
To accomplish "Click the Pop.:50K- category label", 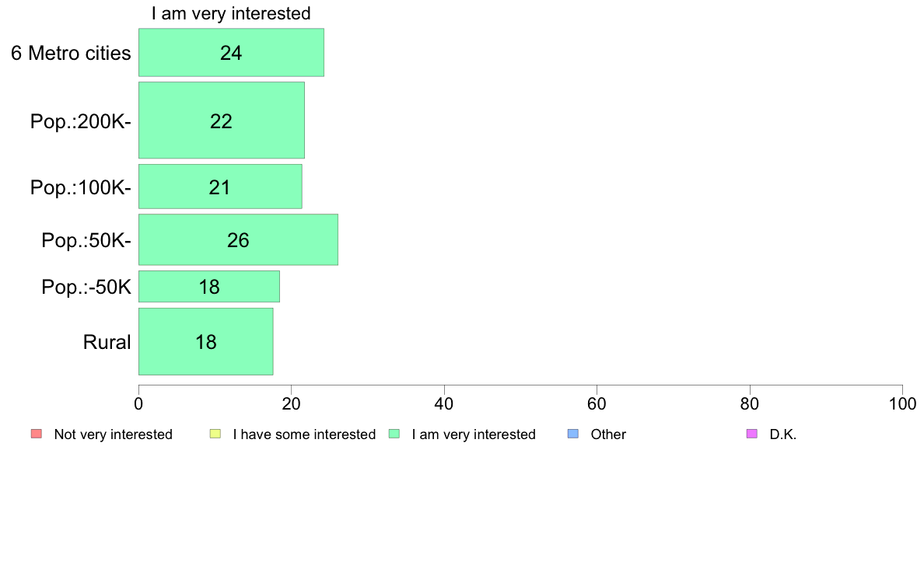I will (x=86, y=240).
